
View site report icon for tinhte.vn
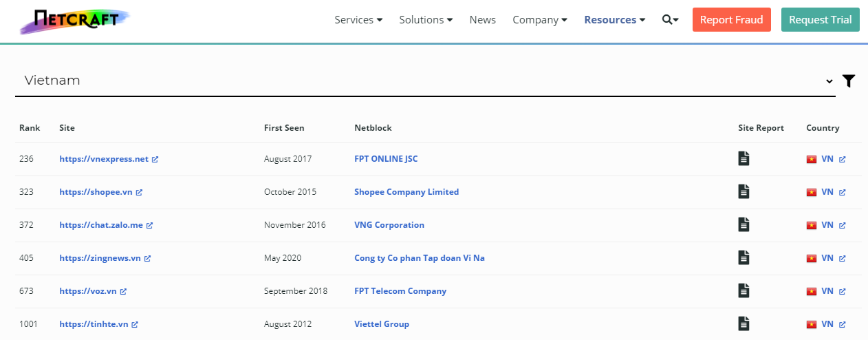click(744, 323)
